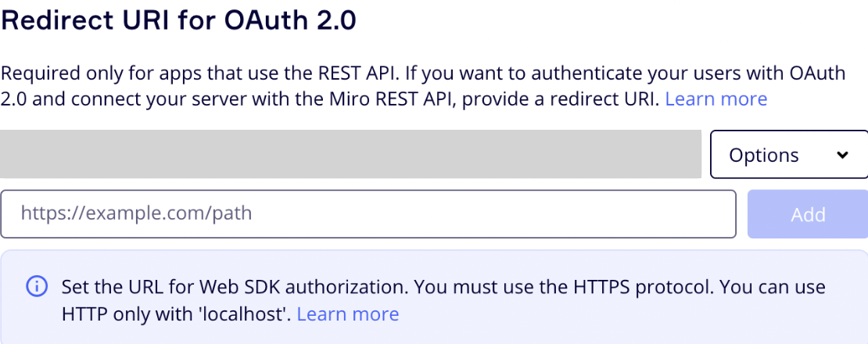
Task: Open Learn more link after redirect URI description
Action: click(716, 99)
